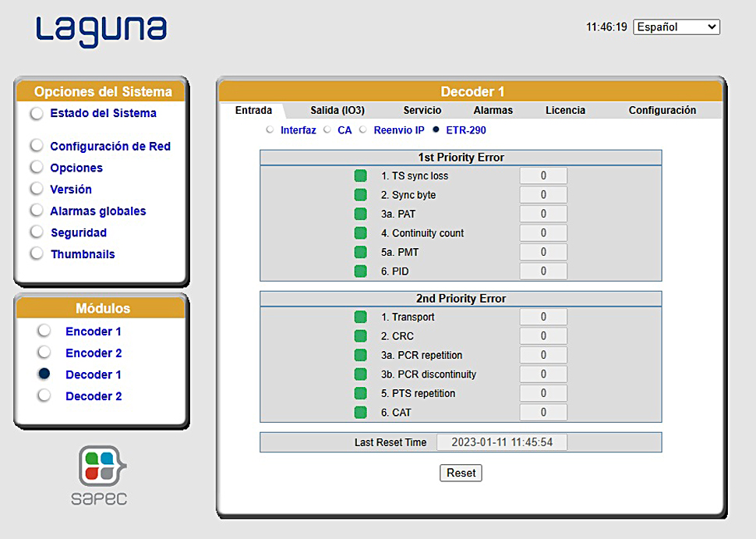
Task: Open the Alarmas globales link
Action: [x=98, y=211]
